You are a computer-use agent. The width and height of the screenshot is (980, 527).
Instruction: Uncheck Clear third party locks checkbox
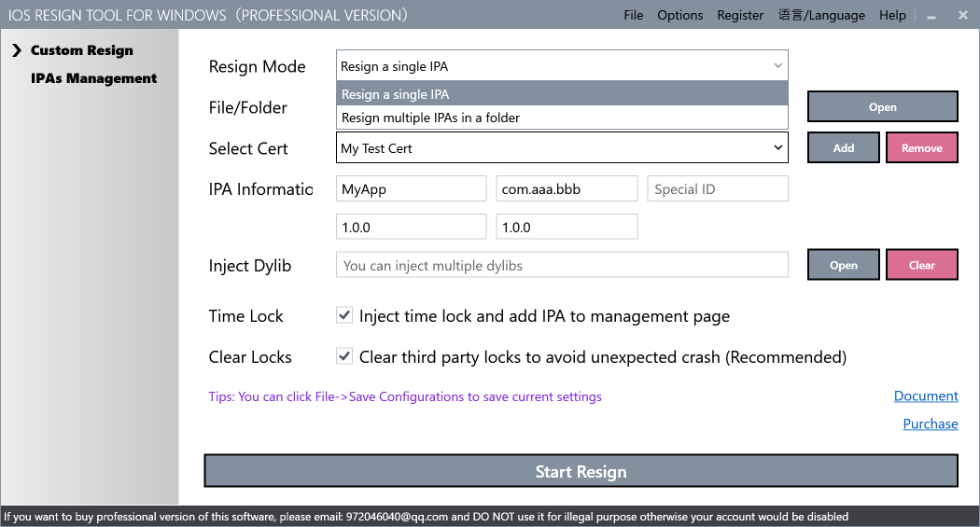point(344,357)
